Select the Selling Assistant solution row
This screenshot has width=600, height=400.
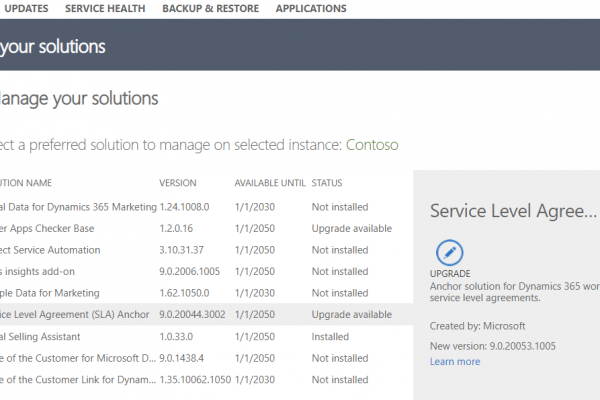[x=207, y=337]
